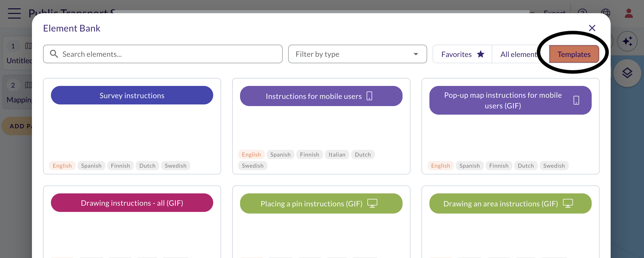Select Dutch on Survey instructions card

click(147, 166)
